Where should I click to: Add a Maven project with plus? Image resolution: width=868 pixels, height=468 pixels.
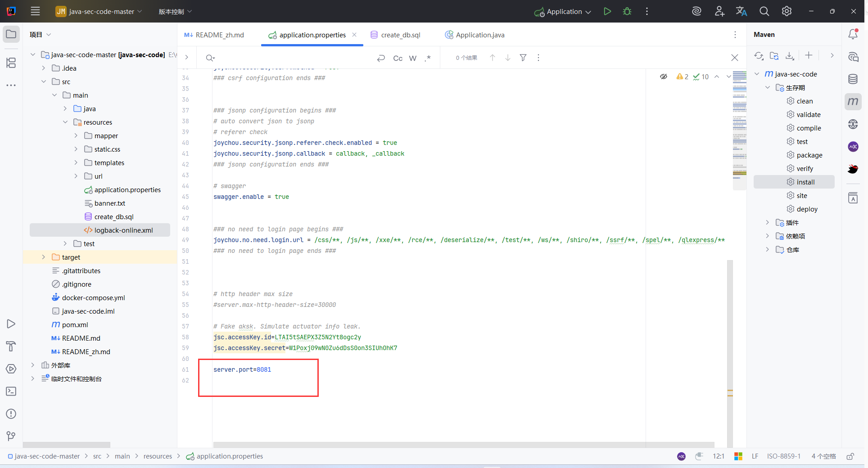point(809,55)
